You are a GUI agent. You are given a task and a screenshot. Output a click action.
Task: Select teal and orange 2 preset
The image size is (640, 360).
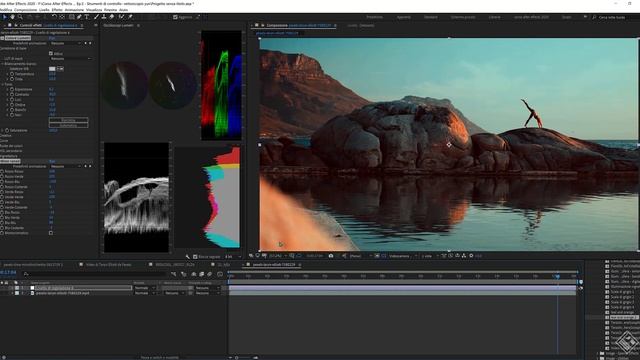pyautogui.click(x=623, y=317)
